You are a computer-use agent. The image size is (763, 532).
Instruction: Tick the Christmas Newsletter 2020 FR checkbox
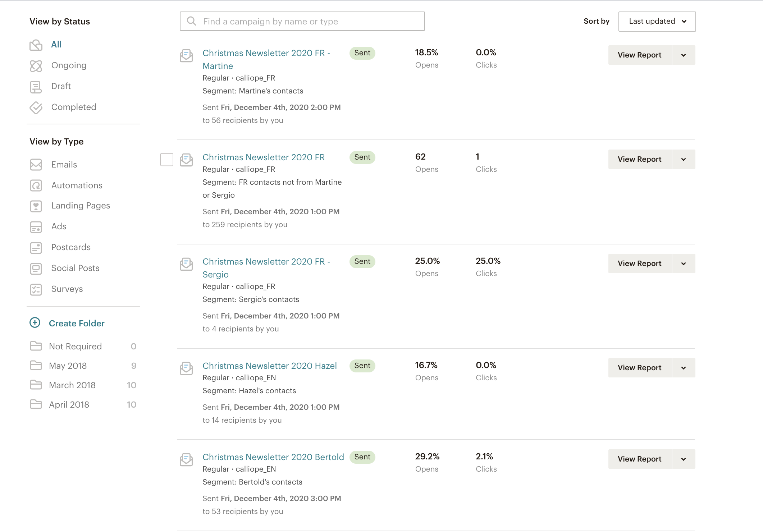click(167, 160)
